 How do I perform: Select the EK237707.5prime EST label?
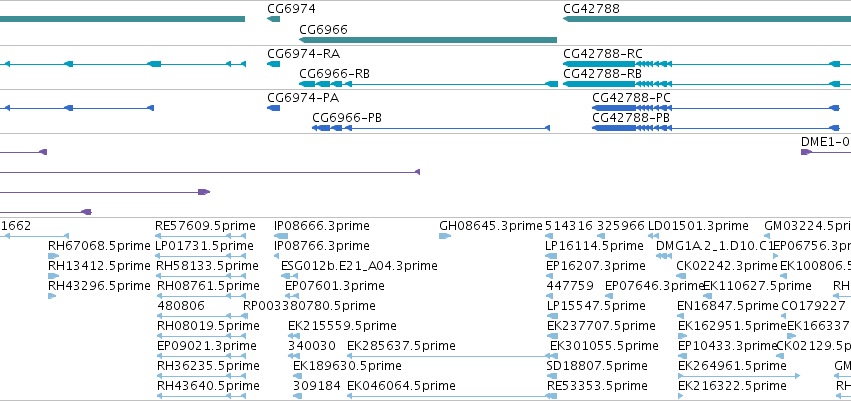tap(601, 326)
